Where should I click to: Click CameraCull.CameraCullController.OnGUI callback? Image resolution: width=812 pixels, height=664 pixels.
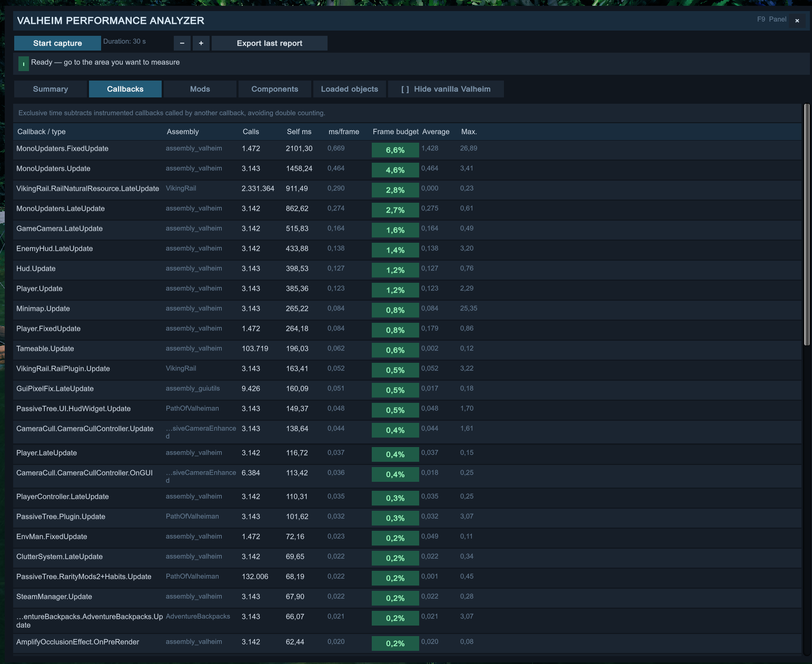coord(84,473)
